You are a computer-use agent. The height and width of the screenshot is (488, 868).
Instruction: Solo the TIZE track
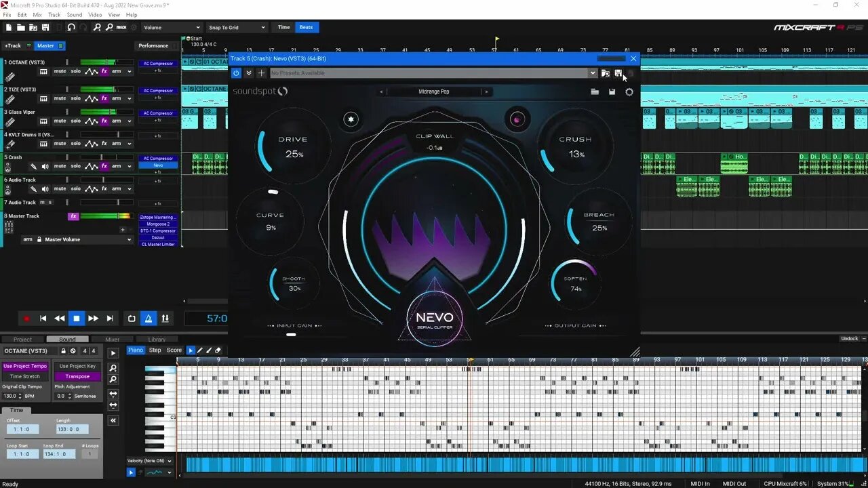tap(76, 98)
